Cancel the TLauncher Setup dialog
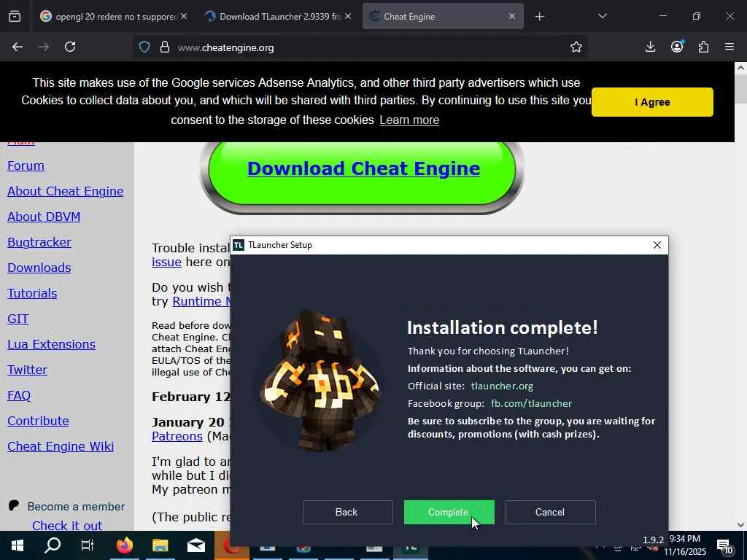The image size is (747, 560). click(550, 512)
